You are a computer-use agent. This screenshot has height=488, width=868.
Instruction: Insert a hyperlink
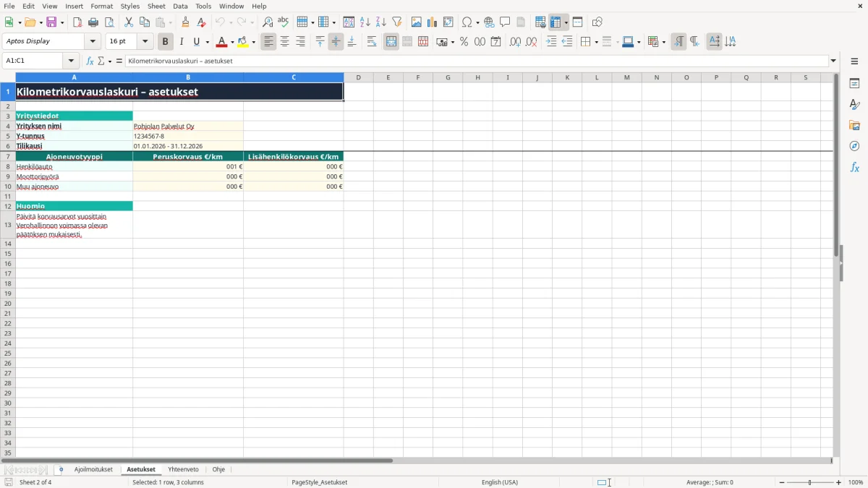point(489,22)
